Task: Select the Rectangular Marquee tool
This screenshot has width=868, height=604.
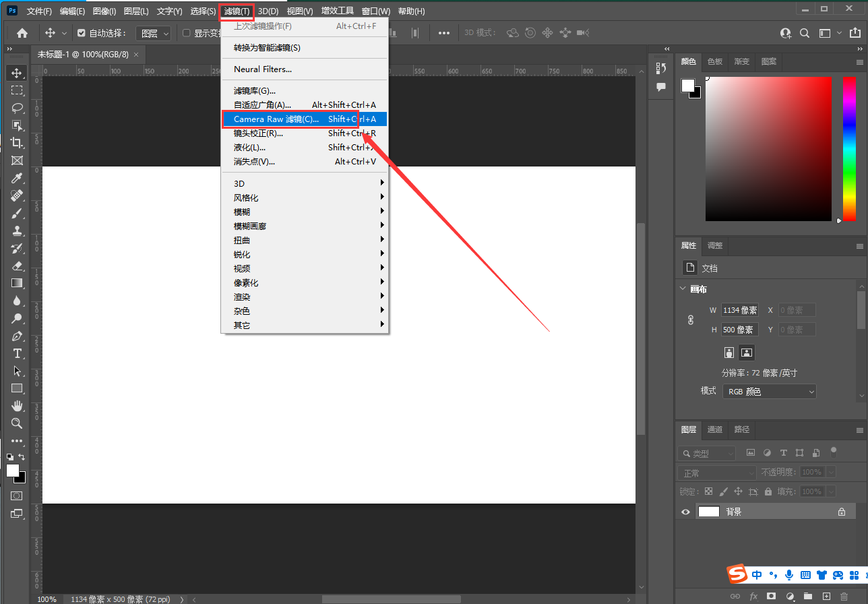Action: pyautogui.click(x=17, y=90)
